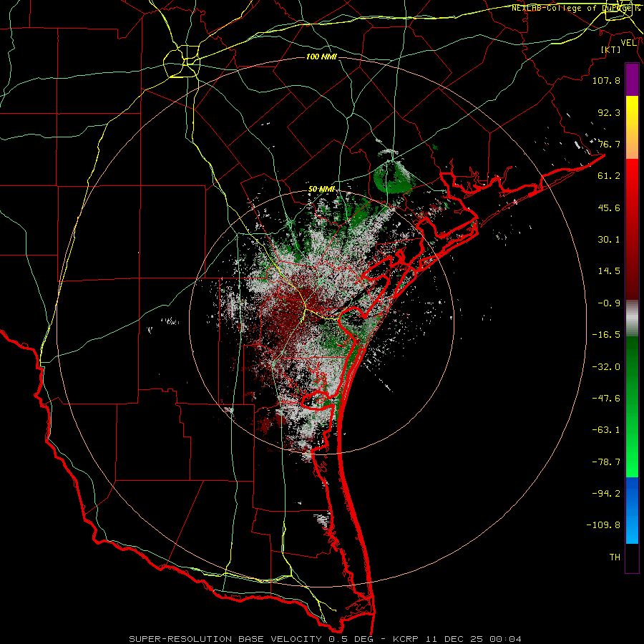Screen dimensions: 644x644
Task: Click the [KT] units label
Action: pyautogui.click(x=611, y=49)
